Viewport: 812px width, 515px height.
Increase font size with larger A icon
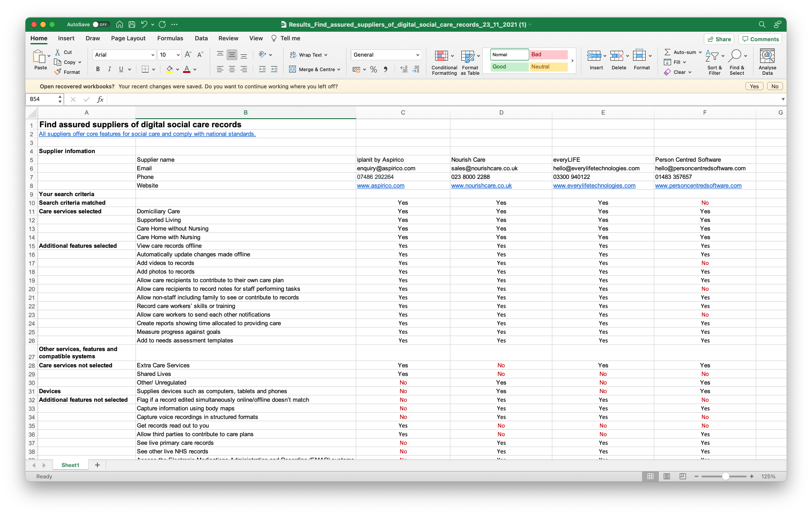click(x=188, y=55)
